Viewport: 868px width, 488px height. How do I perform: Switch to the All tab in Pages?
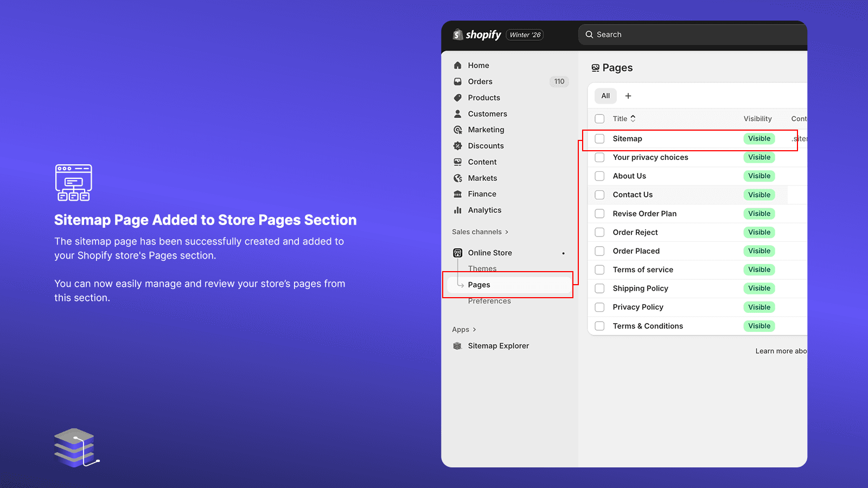tap(605, 96)
